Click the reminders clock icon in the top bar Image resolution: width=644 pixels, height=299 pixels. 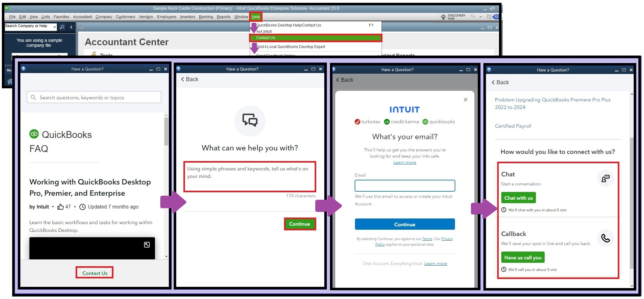point(489,17)
